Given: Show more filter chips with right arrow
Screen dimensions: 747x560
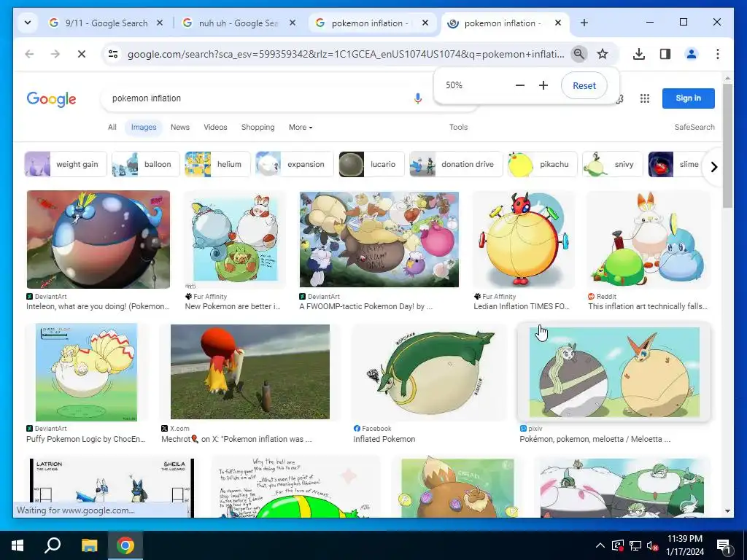Looking at the screenshot, I should [x=713, y=167].
